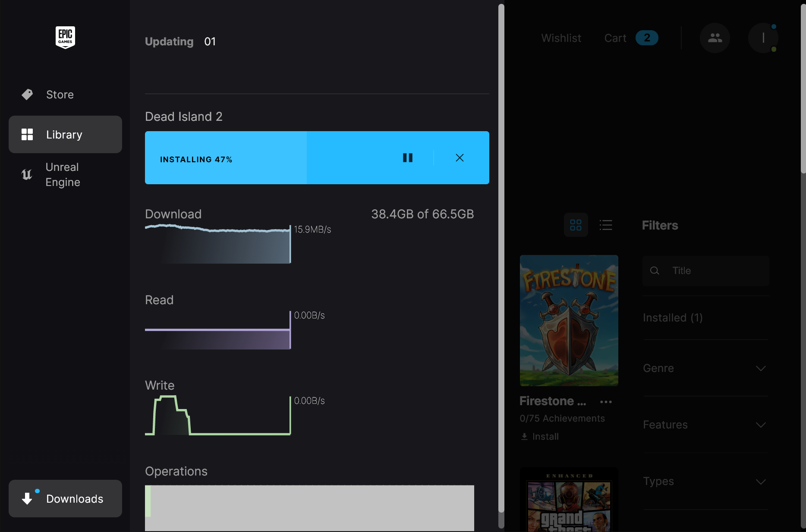Viewport: 806px width, 532px height.
Task: Click the Downloads arrow icon
Action: pyautogui.click(x=27, y=499)
